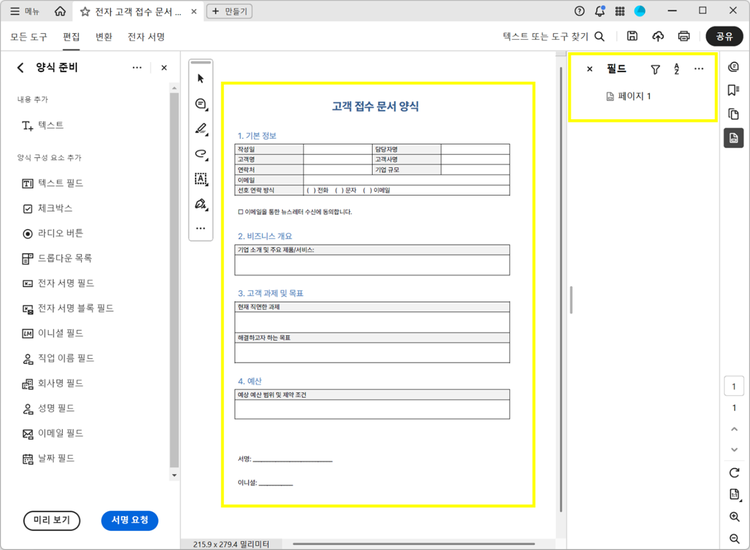The width and height of the screenshot is (750, 550).
Task: Open the bookmarks panel icon
Action: point(734,90)
